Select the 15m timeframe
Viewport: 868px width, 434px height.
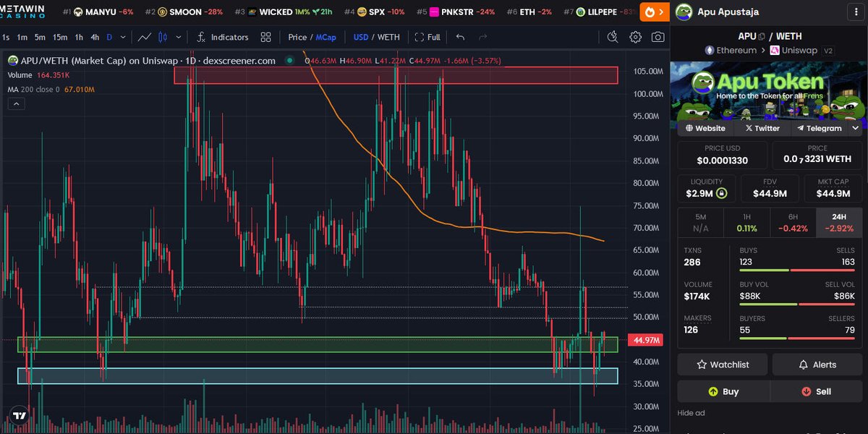[x=60, y=37]
